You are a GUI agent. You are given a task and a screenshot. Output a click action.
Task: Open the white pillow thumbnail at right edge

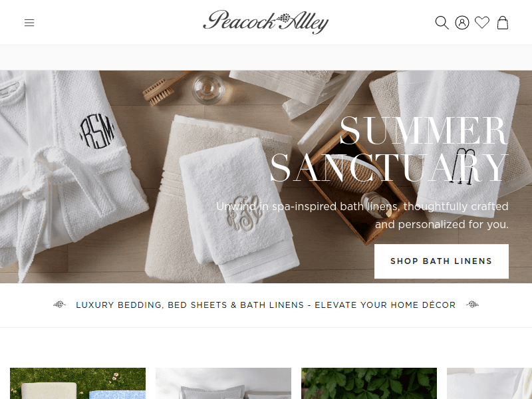tap(489, 384)
